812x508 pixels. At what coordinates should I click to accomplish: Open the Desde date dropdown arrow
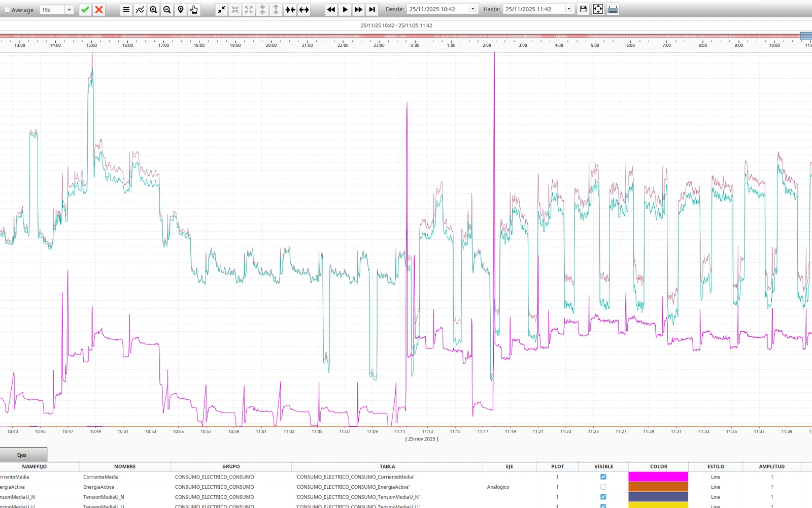click(x=472, y=9)
